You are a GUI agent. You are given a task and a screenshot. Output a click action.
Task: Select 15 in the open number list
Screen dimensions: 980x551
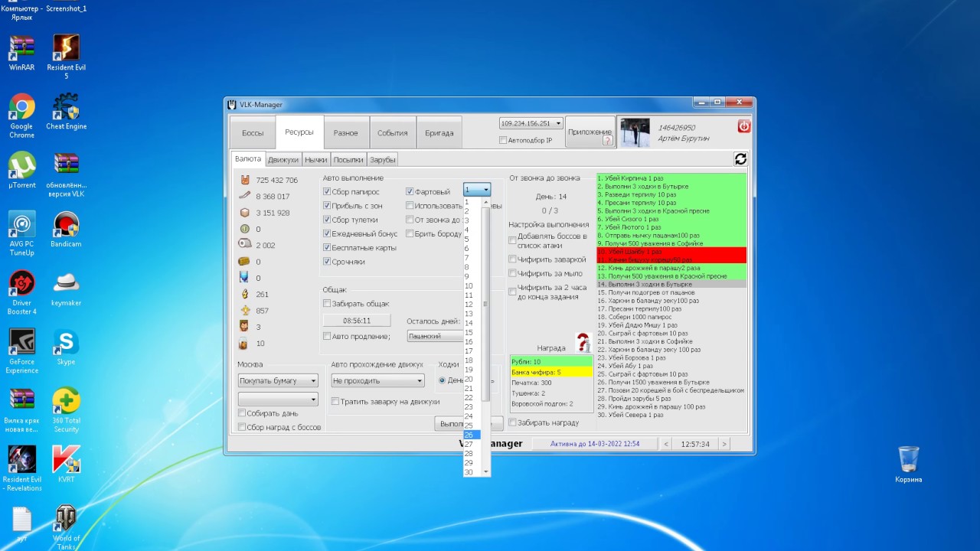point(472,332)
